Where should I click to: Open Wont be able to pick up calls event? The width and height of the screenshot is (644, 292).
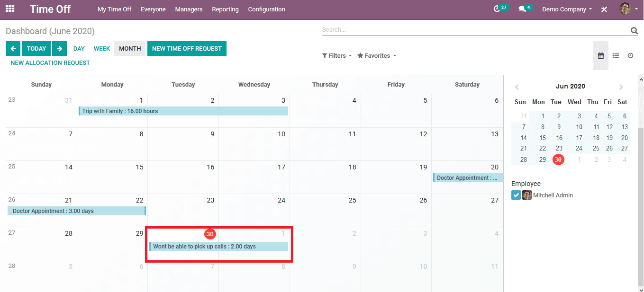(x=218, y=247)
